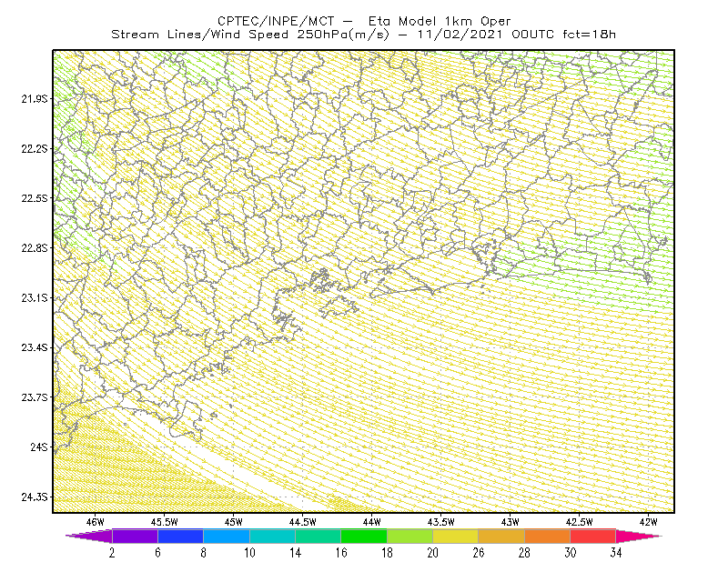This screenshot has height=562, width=728.
Task: Click the 44W longitude axis label
Action: point(371,522)
